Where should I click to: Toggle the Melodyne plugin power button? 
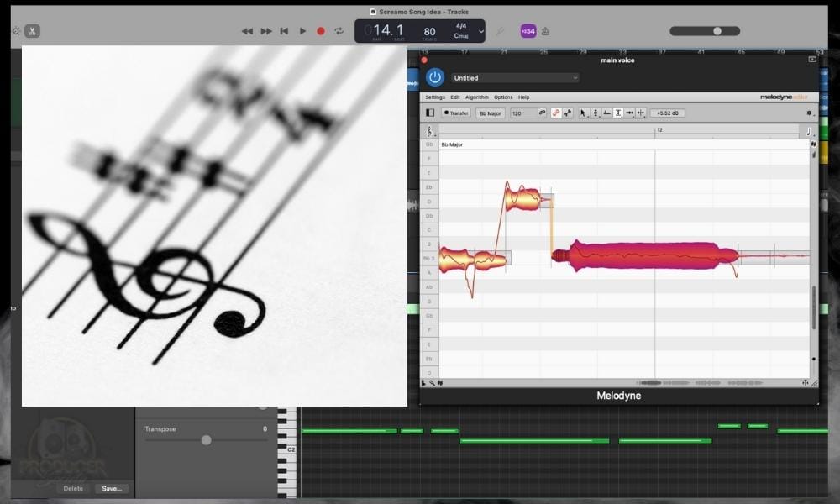click(x=435, y=77)
